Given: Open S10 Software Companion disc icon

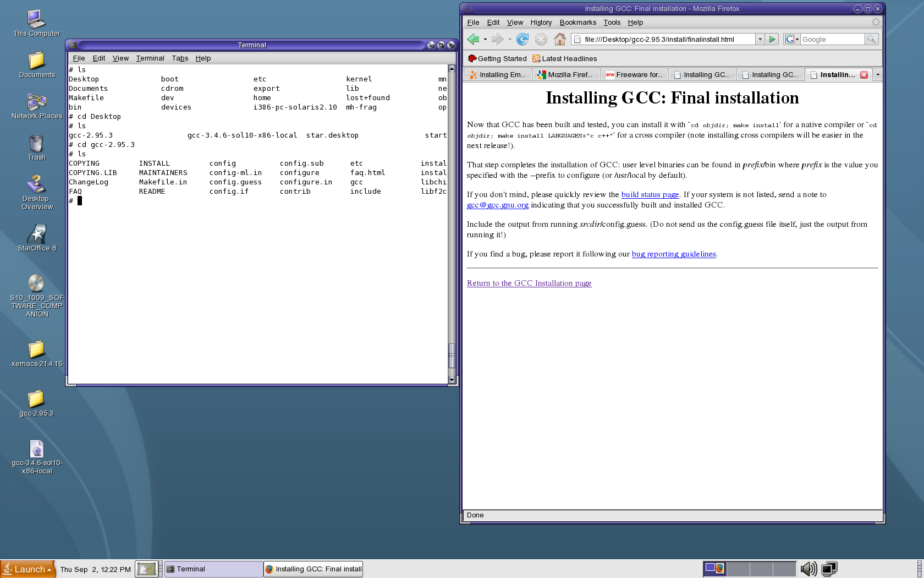Looking at the screenshot, I should (x=37, y=296).
